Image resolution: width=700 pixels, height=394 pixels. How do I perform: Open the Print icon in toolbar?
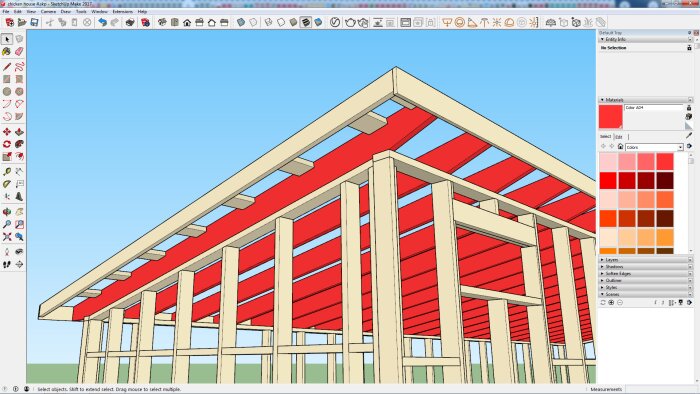click(x=130, y=22)
